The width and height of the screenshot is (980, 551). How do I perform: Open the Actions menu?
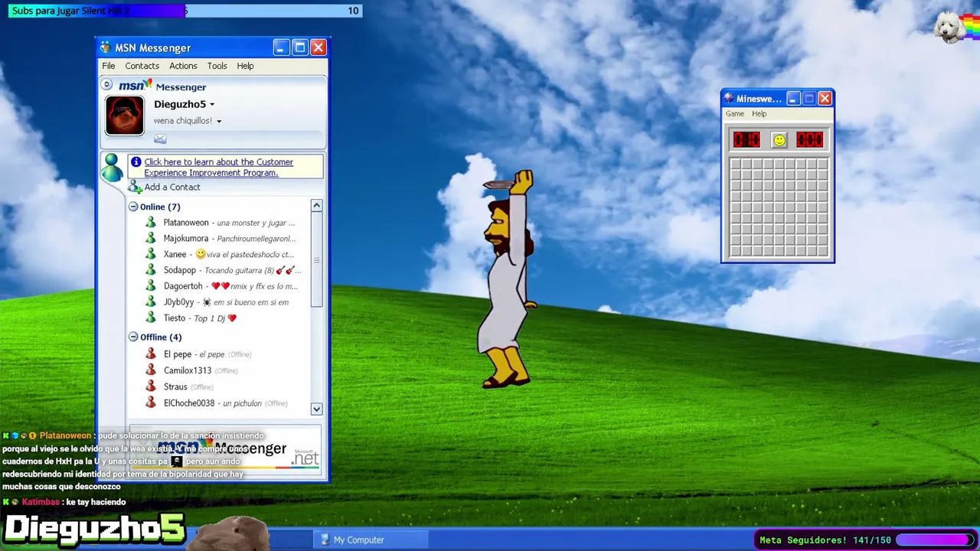[183, 66]
